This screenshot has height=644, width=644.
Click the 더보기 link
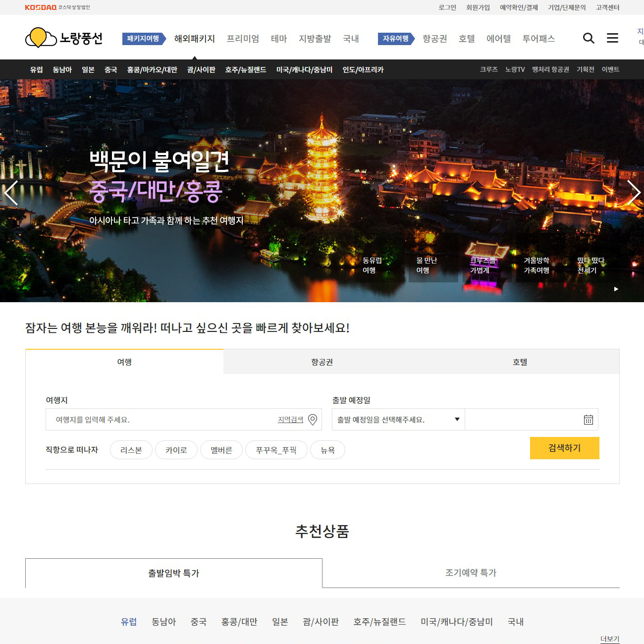pos(609,639)
